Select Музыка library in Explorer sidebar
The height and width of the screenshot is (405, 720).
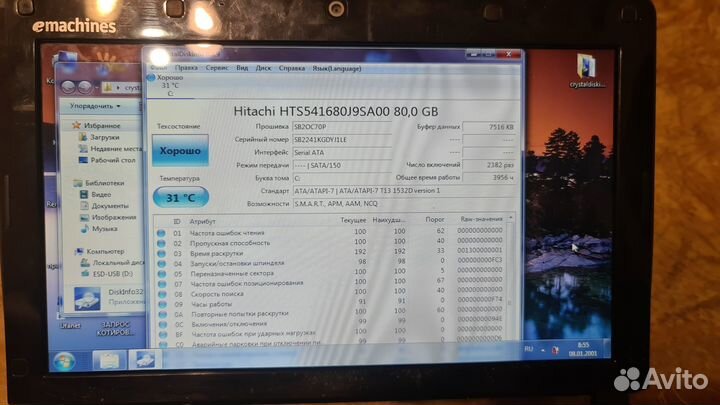(x=99, y=229)
